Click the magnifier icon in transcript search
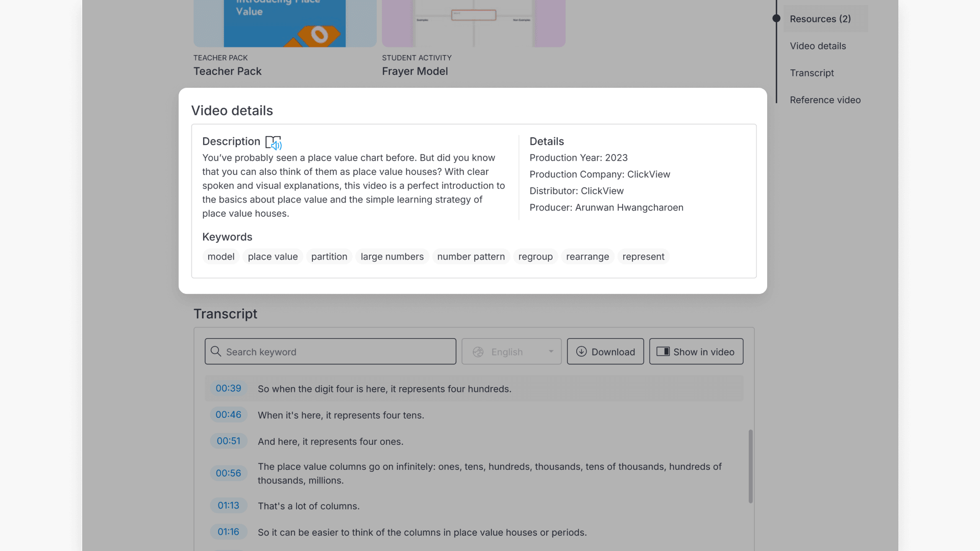The image size is (980, 551). (x=216, y=352)
